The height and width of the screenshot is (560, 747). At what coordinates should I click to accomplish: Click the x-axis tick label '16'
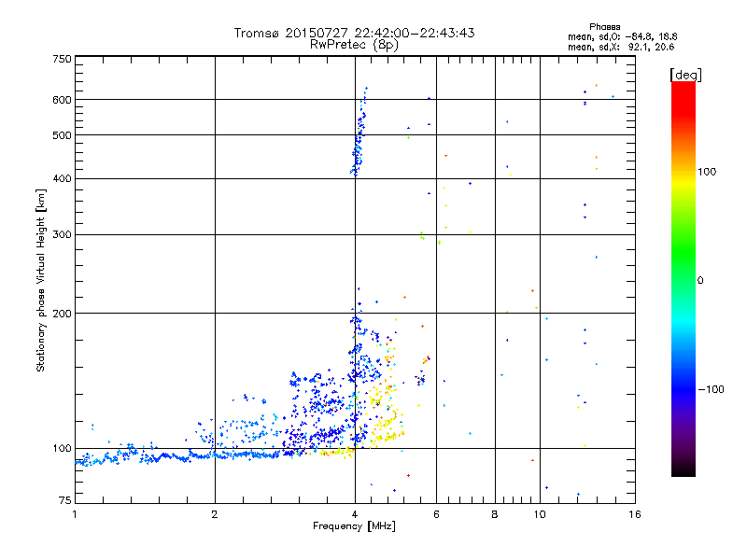[x=635, y=514]
